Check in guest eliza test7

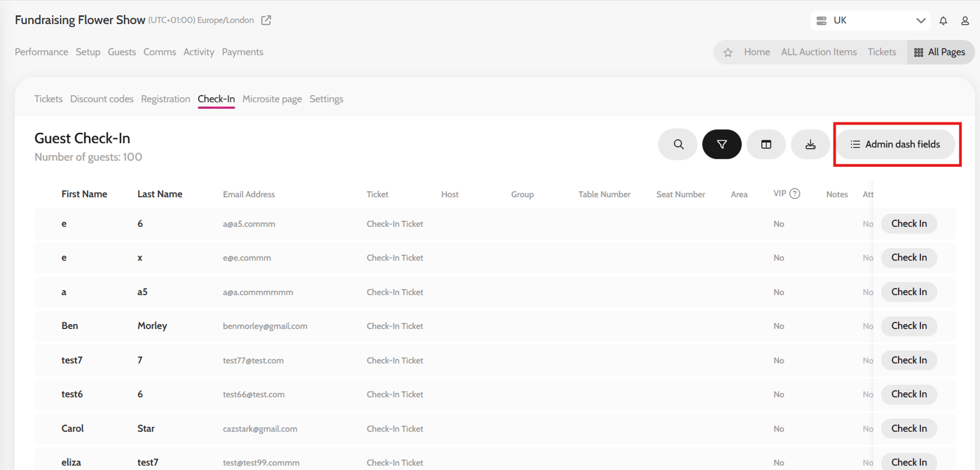(x=909, y=462)
